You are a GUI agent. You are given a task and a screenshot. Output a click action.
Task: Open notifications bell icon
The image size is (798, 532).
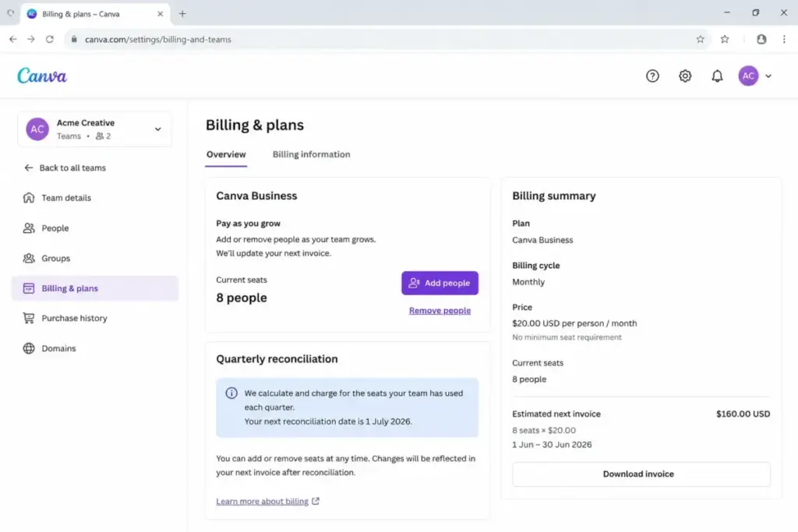(x=717, y=76)
